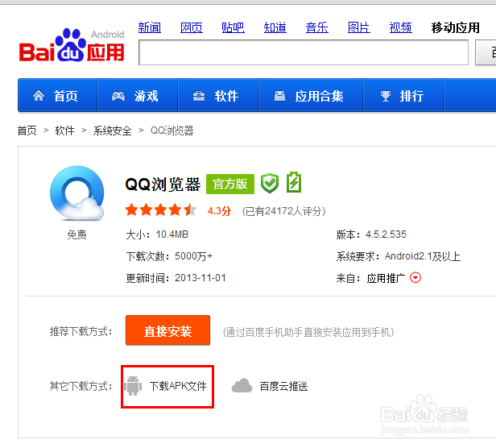Click the gray cloud icon
The height and width of the screenshot is (448, 496).
242,386
